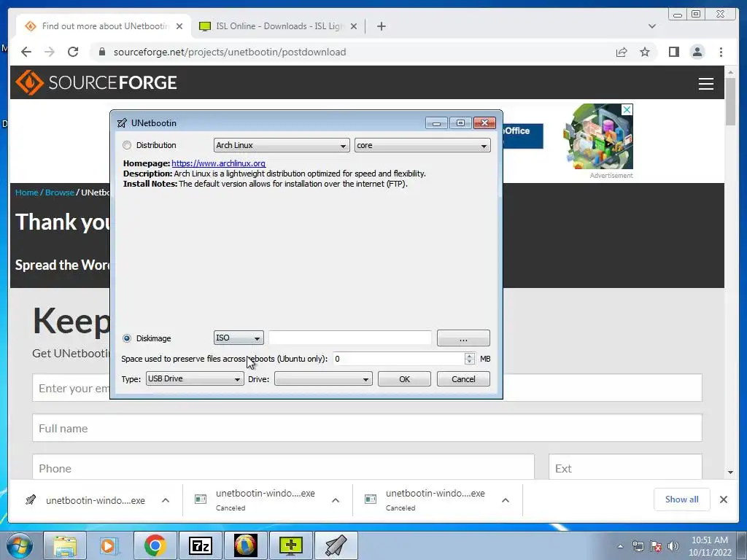Open the USB Drive type dropdown
Screen dimensions: 747x560
tap(195, 378)
